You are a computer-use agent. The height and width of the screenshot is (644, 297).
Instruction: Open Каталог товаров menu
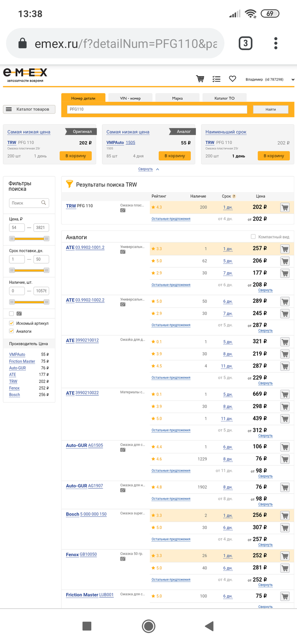(29, 109)
